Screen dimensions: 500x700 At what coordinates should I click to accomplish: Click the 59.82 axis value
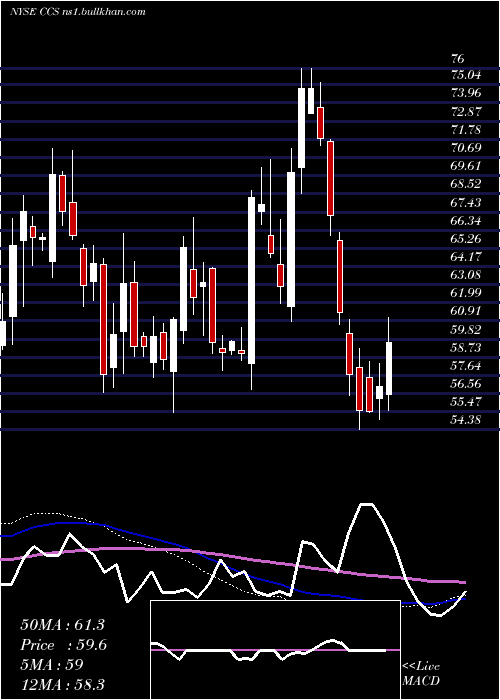coord(467,329)
